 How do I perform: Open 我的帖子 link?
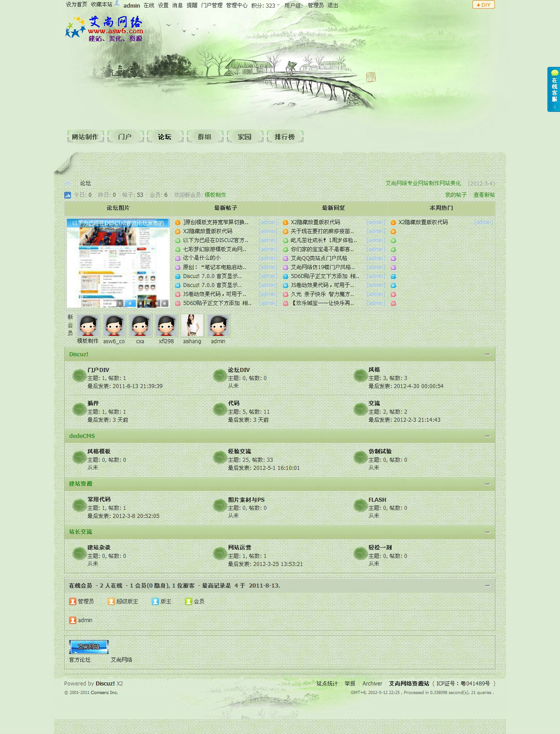[x=456, y=195]
